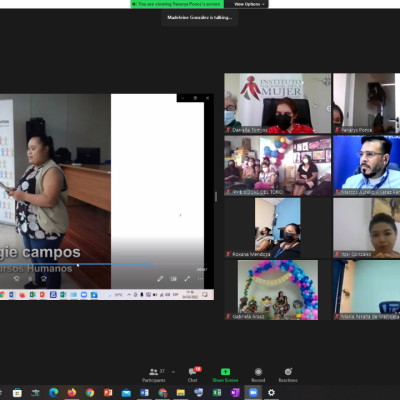Expand the caret next to Participants
Screen dimensions: 400x400
point(173,372)
